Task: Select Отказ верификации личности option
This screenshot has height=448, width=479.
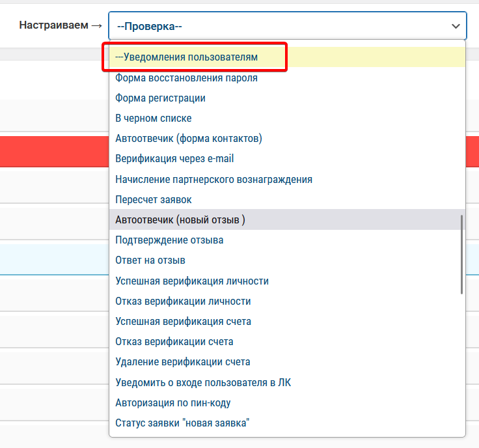Action: pos(183,301)
